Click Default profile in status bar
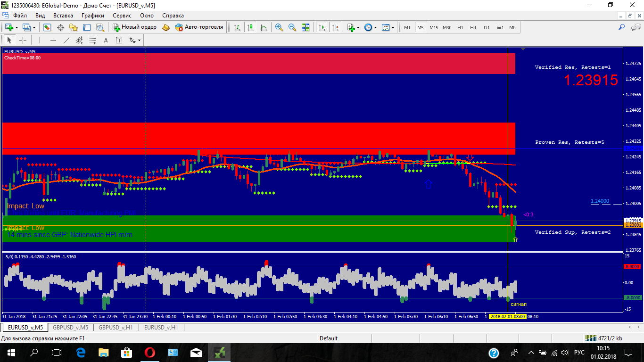The height and width of the screenshot is (362, 644). click(329, 338)
